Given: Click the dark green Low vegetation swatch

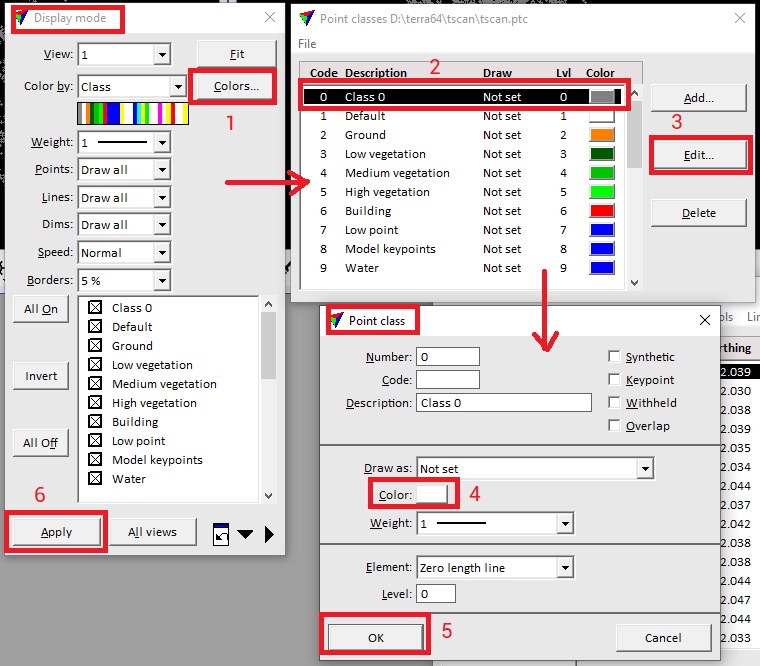Looking at the screenshot, I should [x=602, y=154].
